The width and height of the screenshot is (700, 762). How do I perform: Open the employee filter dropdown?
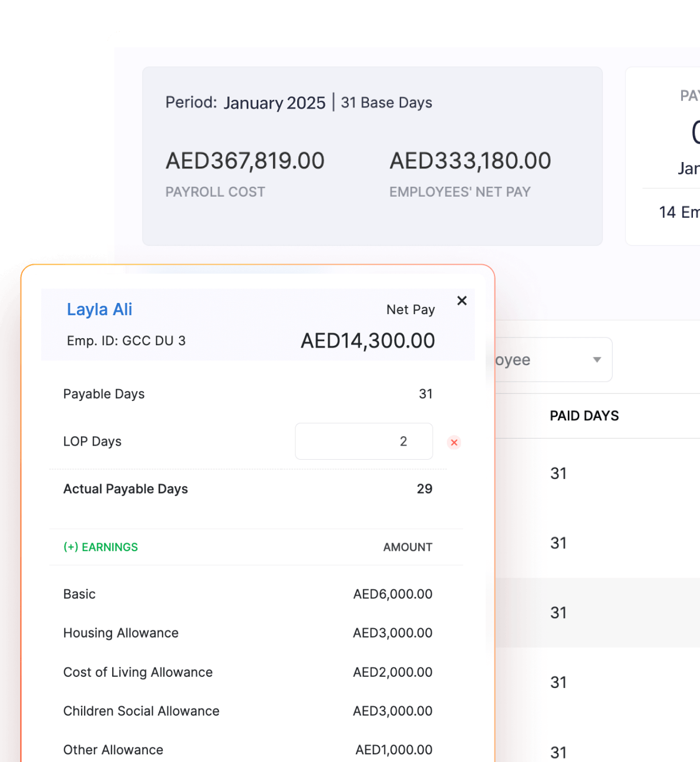[x=597, y=359]
